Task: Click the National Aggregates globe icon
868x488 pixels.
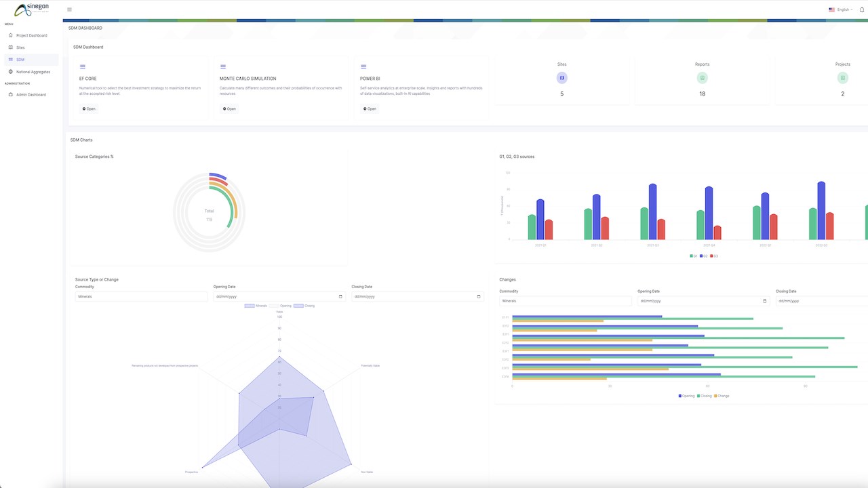Action: click(x=10, y=72)
